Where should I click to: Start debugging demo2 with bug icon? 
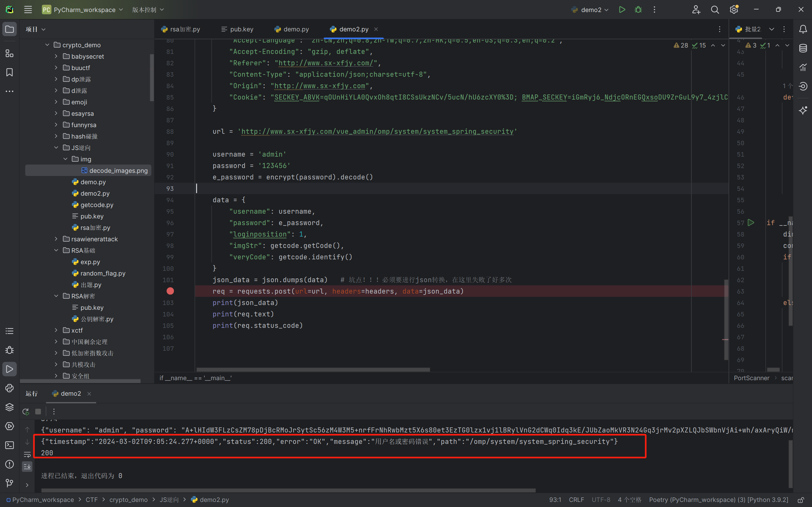(x=638, y=10)
